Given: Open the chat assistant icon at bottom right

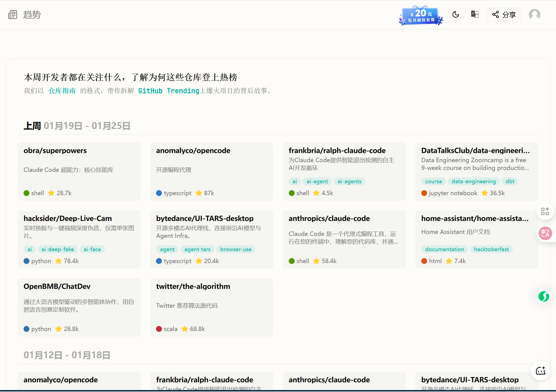Looking at the screenshot, I should (x=540, y=371).
